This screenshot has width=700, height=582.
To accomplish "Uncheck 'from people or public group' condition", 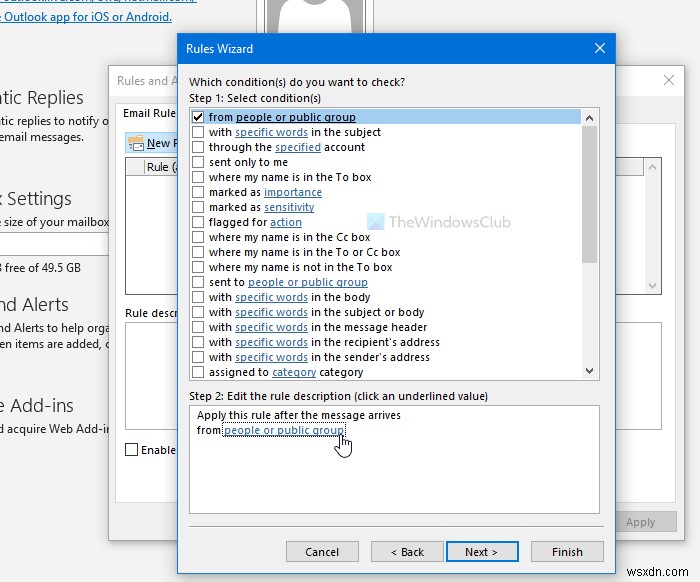I will [198, 117].
